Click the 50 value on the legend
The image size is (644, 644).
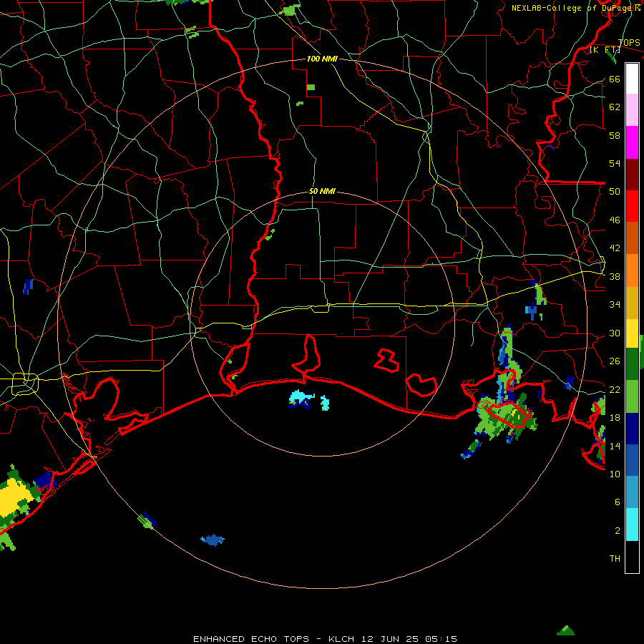[x=615, y=192]
